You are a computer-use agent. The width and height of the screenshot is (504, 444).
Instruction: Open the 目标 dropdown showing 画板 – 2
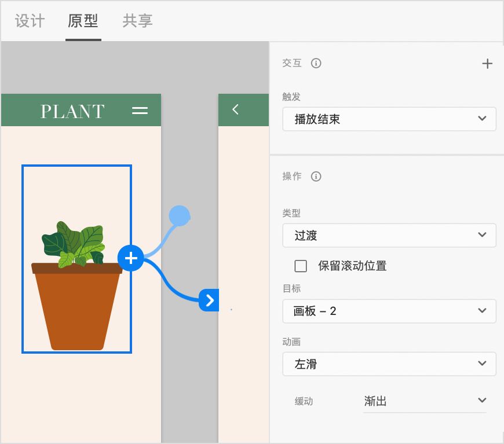(389, 311)
